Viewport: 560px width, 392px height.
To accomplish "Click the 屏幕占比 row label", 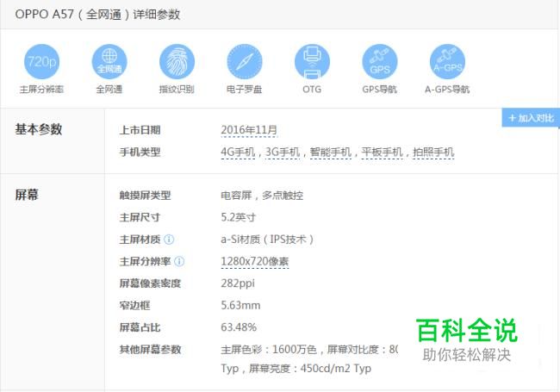I will [140, 327].
